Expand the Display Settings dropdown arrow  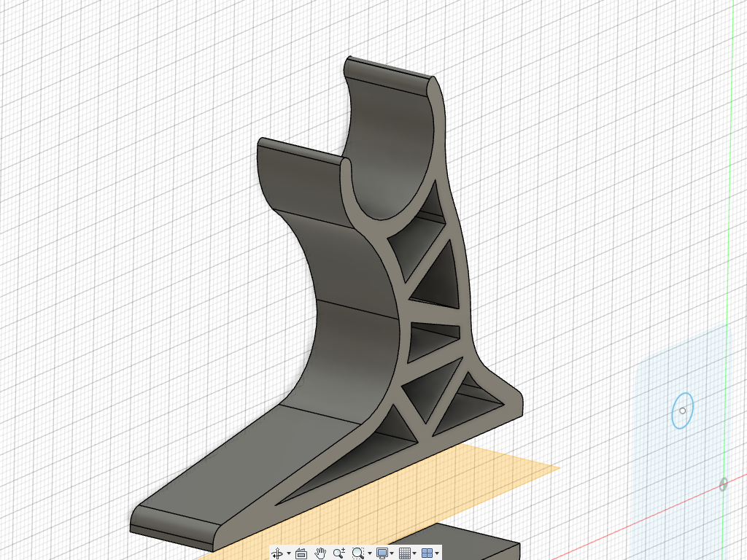[x=392, y=553]
